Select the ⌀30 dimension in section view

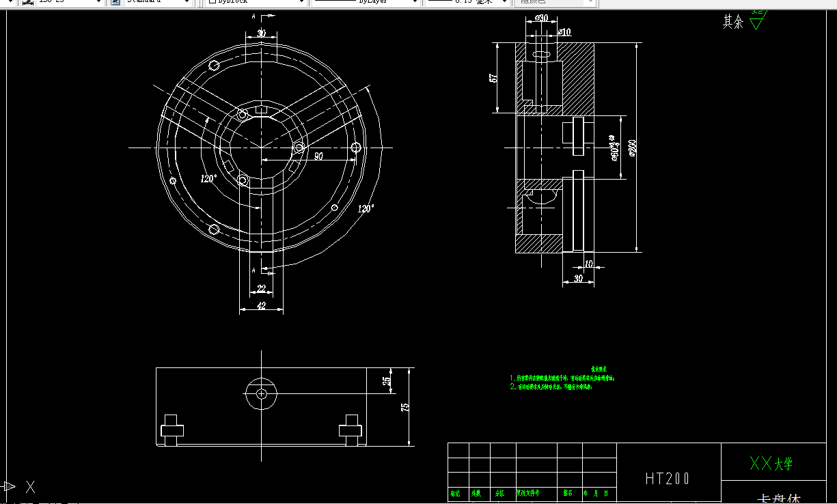coord(541,18)
